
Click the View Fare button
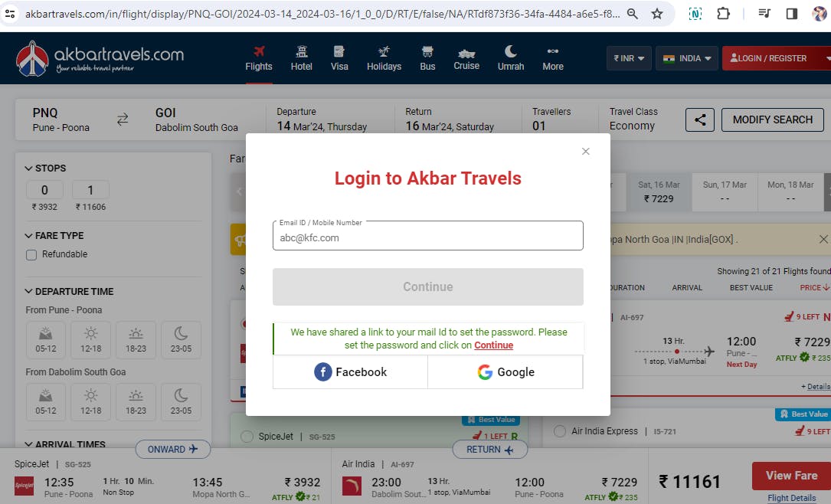(791, 476)
